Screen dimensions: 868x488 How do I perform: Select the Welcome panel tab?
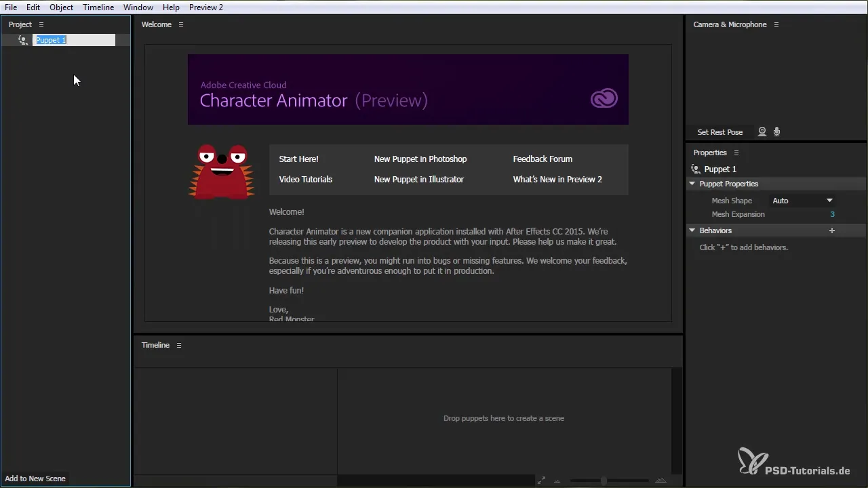pyautogui.click(x=156, y=24)
